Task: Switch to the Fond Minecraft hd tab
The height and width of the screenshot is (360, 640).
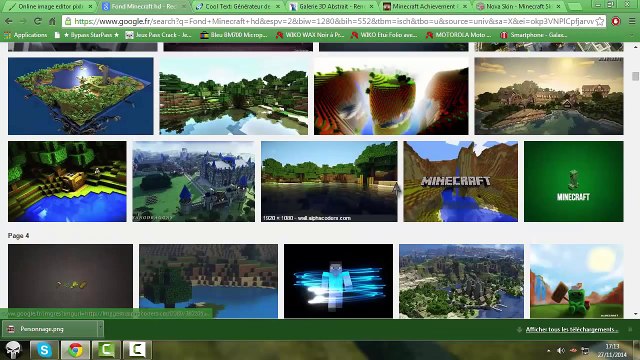Action: point(143,7)
